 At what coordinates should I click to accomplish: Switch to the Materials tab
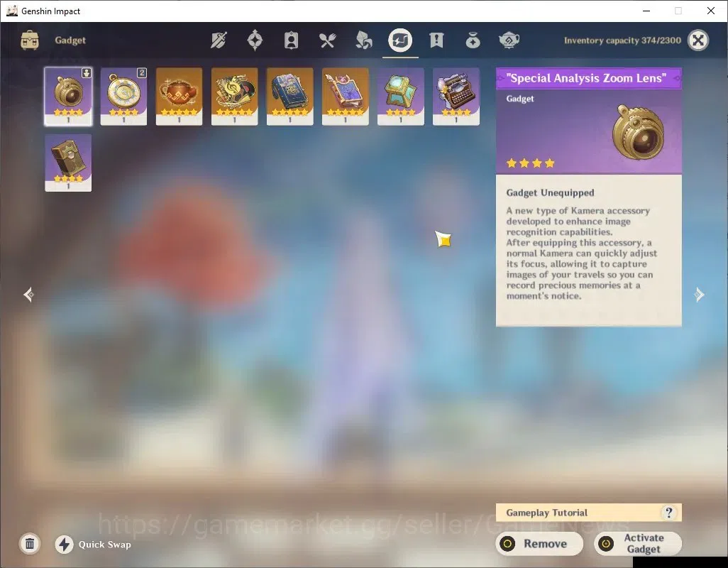pyautogui.click(x=363, y=40)
